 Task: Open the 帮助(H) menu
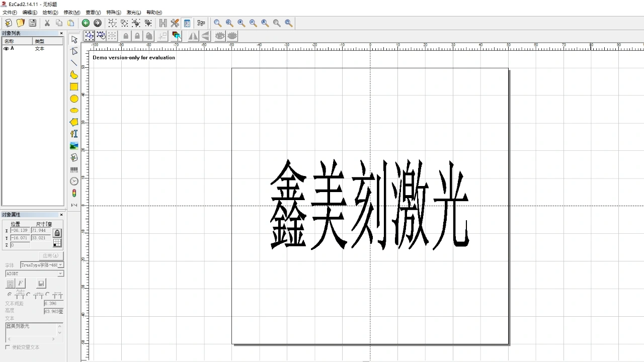tap(154, 12)
